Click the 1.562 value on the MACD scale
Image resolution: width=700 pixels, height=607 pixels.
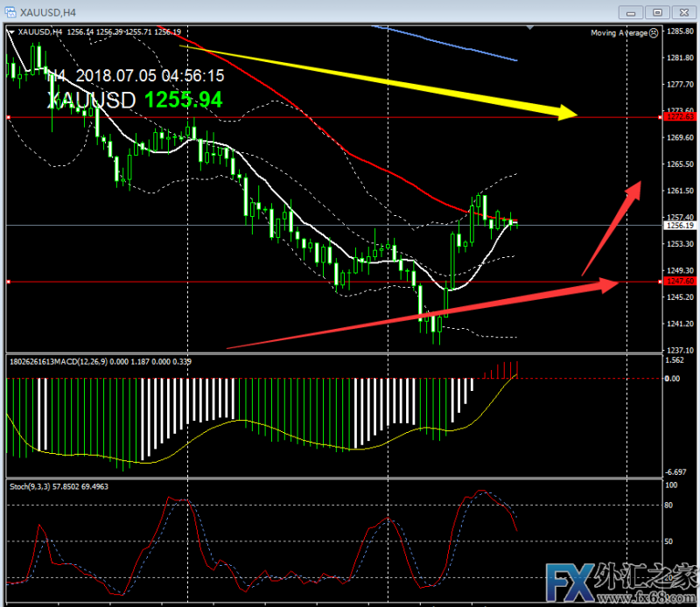674,360
